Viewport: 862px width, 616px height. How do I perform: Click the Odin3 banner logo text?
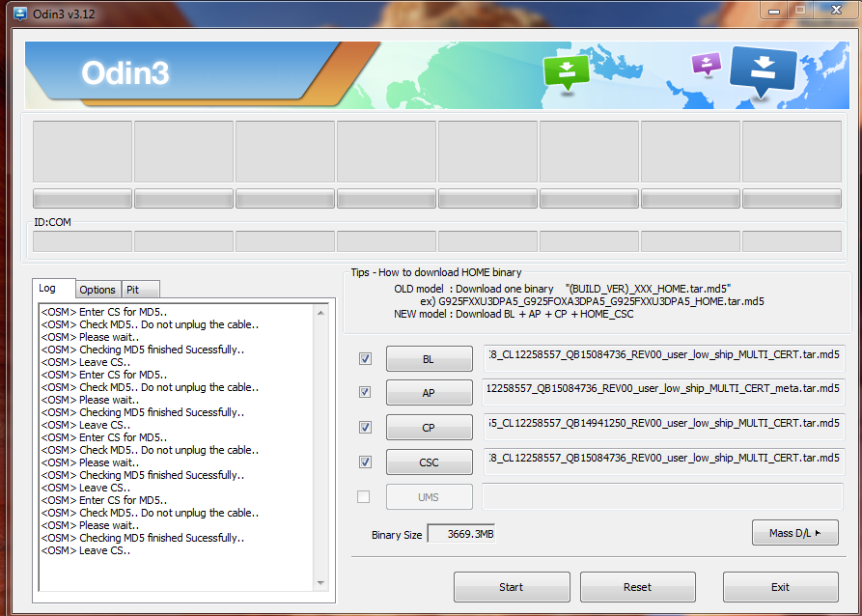click(x=125, y=72)
